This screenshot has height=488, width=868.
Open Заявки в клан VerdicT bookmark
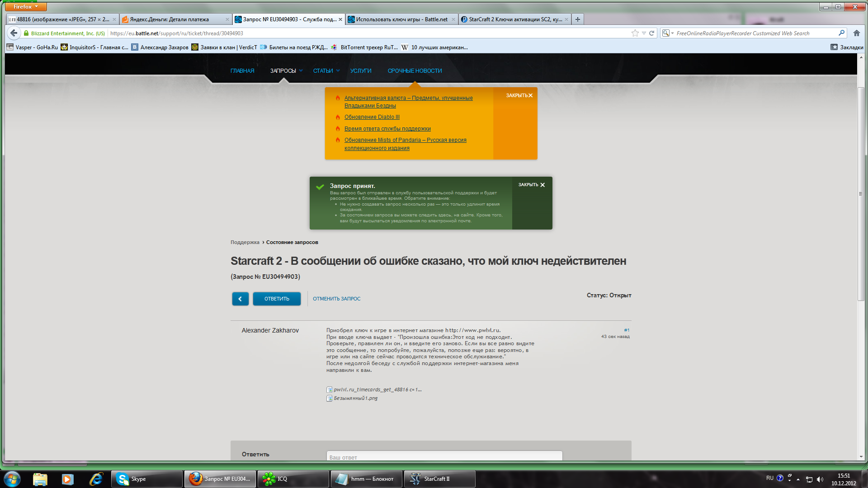coord(224,47)
